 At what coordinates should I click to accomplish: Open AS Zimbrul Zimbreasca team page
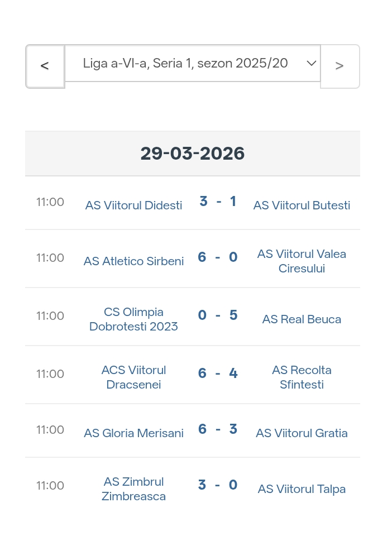click(x=133, y=489)
